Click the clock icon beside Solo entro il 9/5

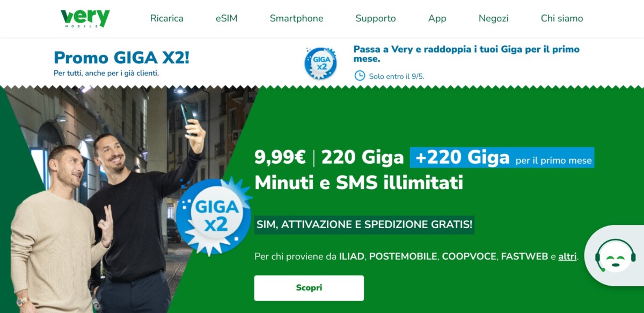(x=360, y=76)
